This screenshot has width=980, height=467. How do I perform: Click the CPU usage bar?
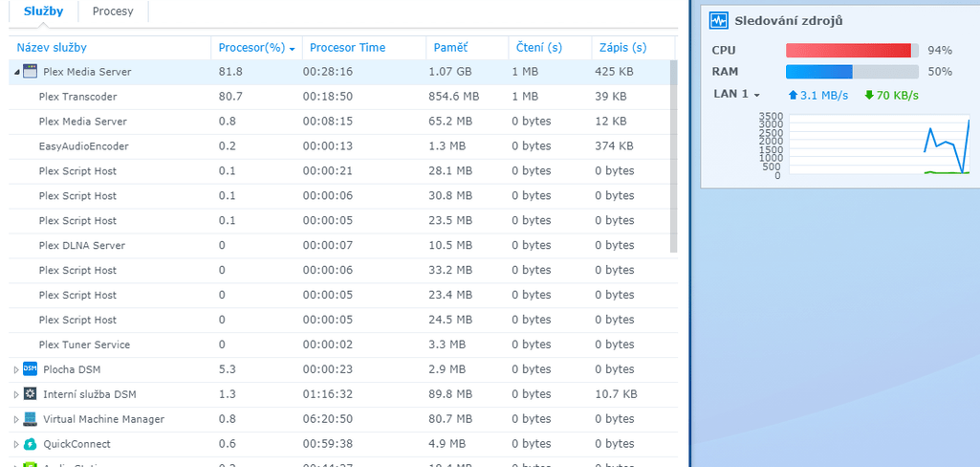852,51
